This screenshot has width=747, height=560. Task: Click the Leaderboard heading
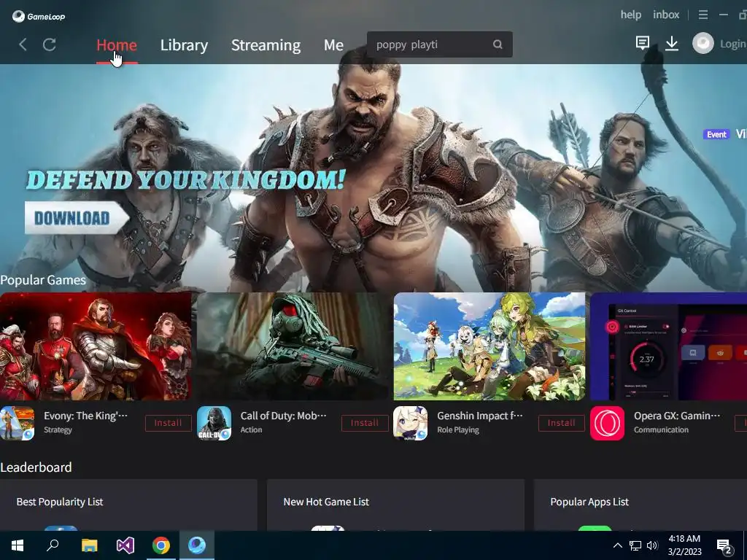pyautogui.click(x=36, y=467)
